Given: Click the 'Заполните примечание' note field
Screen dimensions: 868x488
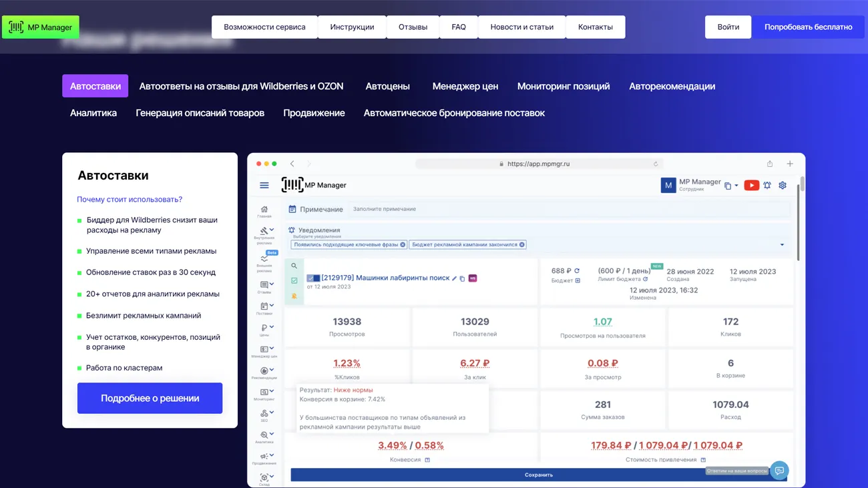Looking at the screenshot, I should point(568,210).
